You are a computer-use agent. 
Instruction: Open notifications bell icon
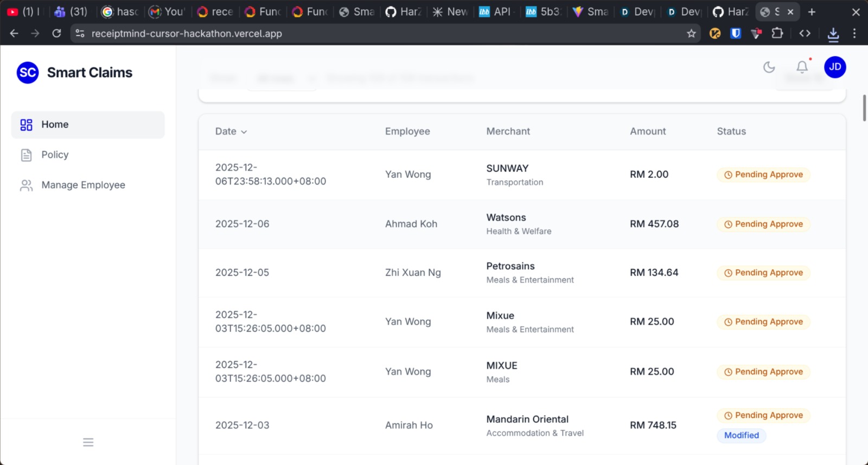coord(802,67)
